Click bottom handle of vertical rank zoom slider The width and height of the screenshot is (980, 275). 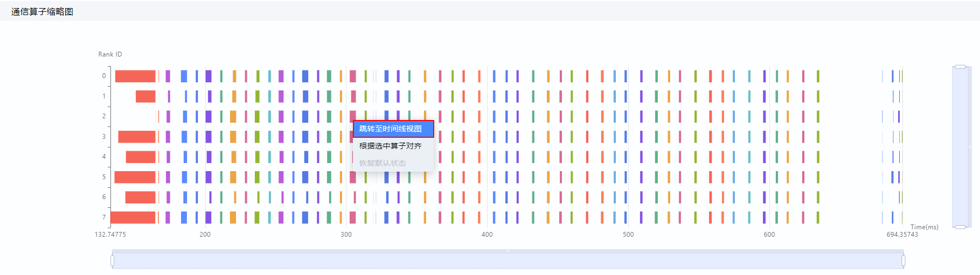pos(960,227)
